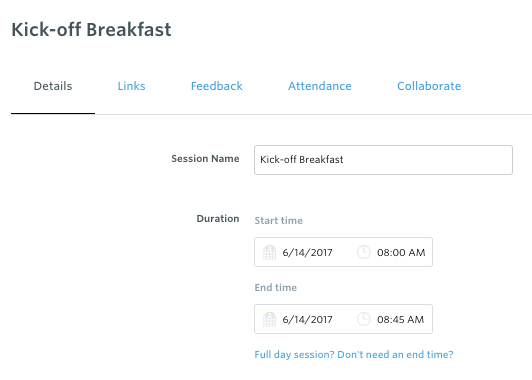This screenshot has width=532, height=380.
Task: Change the 08:00 AM start time
Action: pyautogui.click(x=401, y=252)
